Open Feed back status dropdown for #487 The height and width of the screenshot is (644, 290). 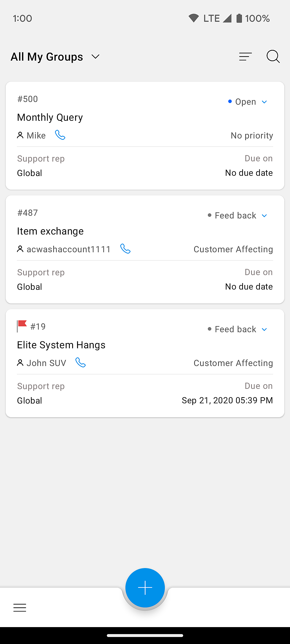tap(237, 216)
